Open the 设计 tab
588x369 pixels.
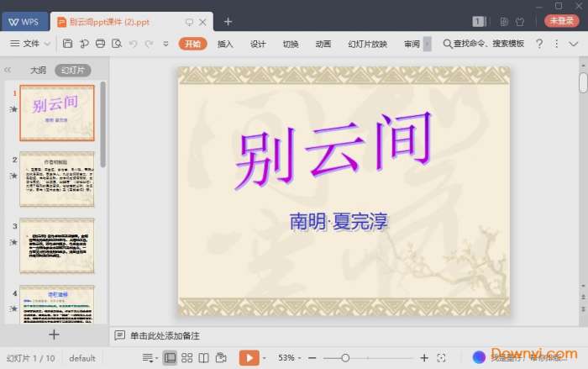click(258, 44)
